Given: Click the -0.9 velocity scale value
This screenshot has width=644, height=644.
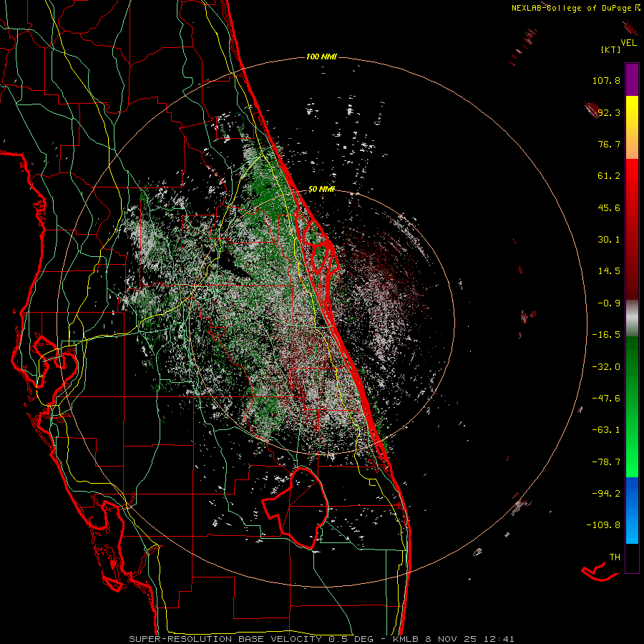Looking at the screenshot, I should coord(609,303).
